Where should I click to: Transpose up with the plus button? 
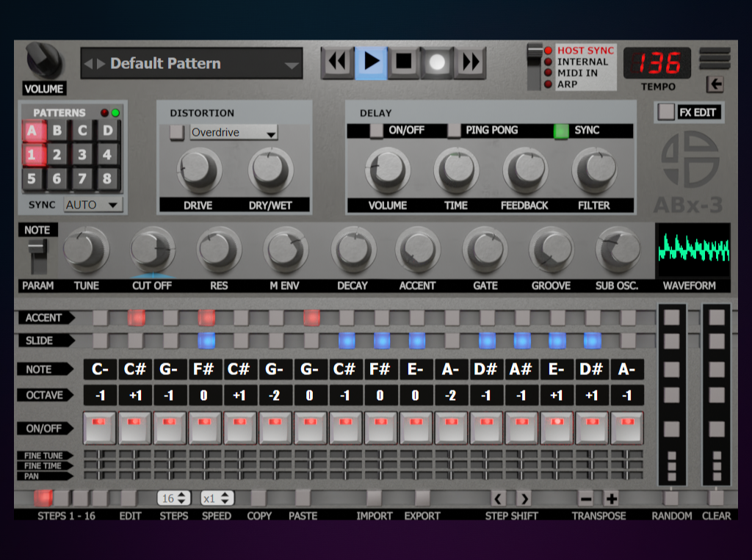tap(611, 499)
